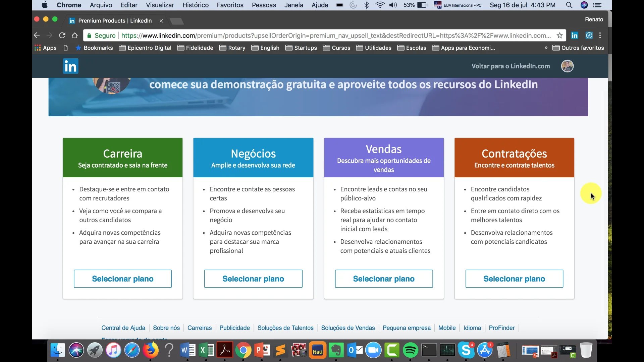This screenshot has width=644, height=362.
Task: Open Spotlight search in the menu bar
Action: point(569,5)
